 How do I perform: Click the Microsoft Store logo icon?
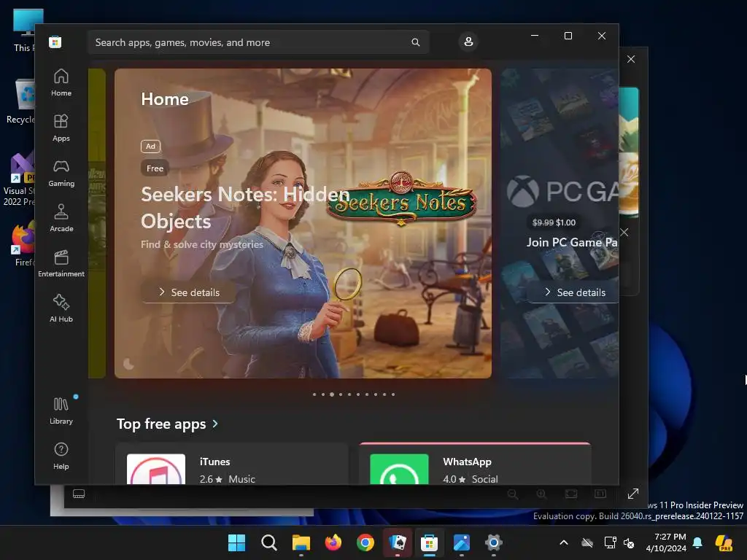tap(55, 42)
